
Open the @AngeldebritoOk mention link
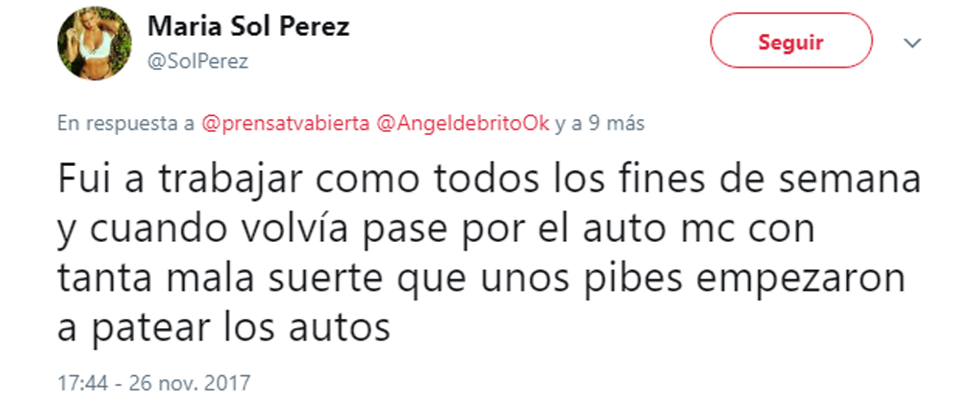(x=463, y=123)
